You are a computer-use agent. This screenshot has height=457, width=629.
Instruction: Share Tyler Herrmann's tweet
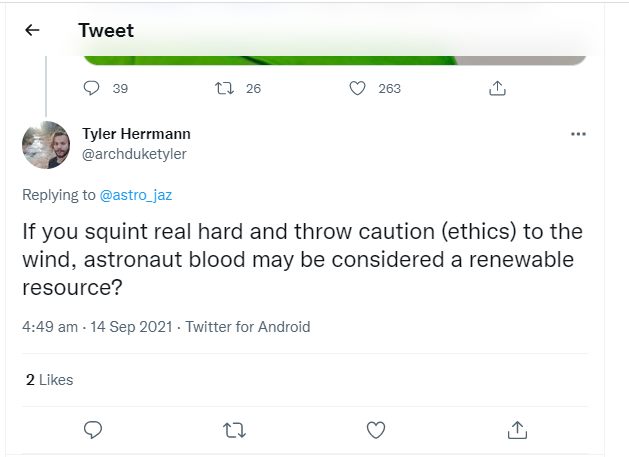click(x=517, y=430)
